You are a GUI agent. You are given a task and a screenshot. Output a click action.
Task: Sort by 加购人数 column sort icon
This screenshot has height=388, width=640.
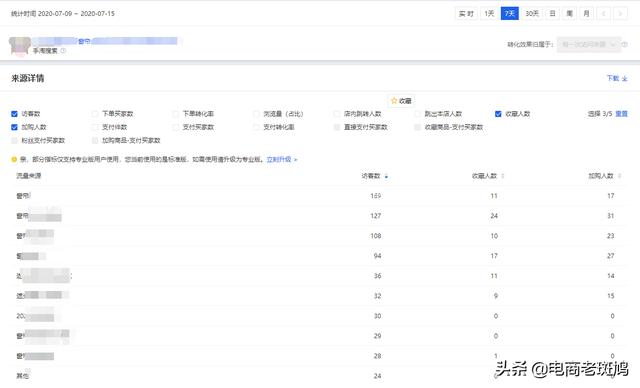pyautogui.click(x=620, y=176)
